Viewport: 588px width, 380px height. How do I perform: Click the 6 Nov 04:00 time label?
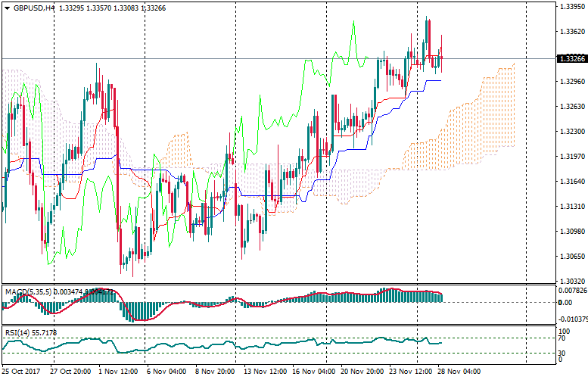[167, 372]
